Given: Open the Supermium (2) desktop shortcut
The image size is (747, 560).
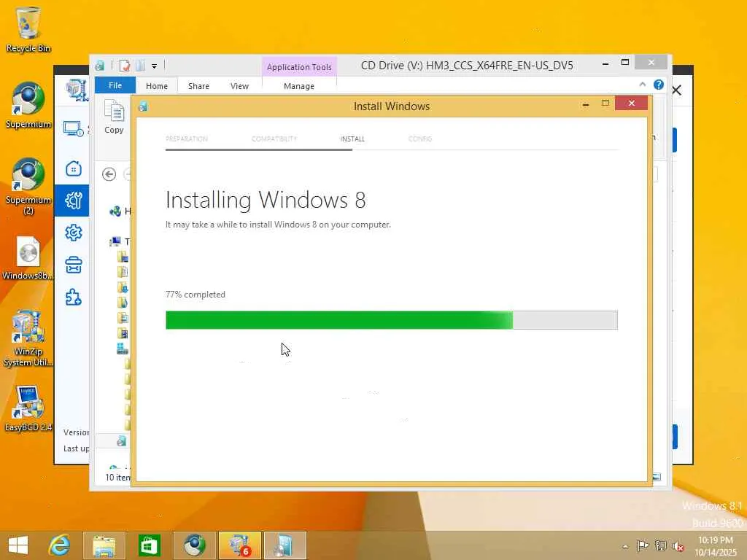Looking at the screenshot, I should tap(28, 186).
